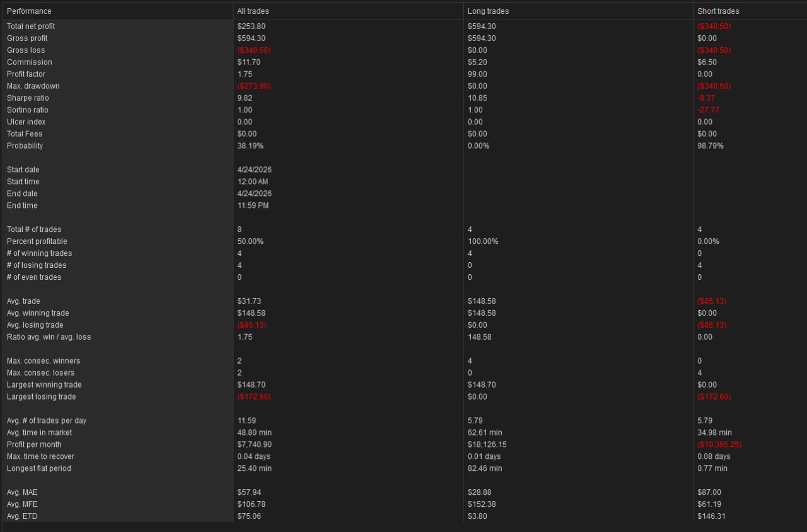Click the All trades column header

(x=253, y=11)
